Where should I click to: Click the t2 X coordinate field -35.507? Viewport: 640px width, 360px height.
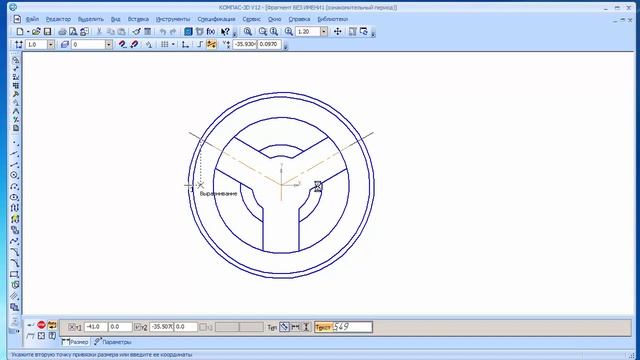point(162,327)
